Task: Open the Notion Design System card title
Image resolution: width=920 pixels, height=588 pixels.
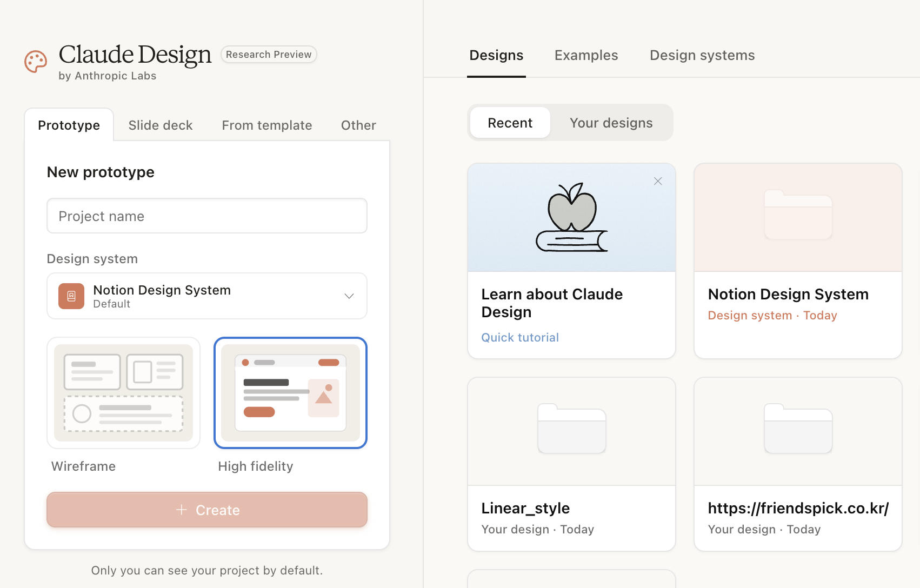Action: point(788,294)
